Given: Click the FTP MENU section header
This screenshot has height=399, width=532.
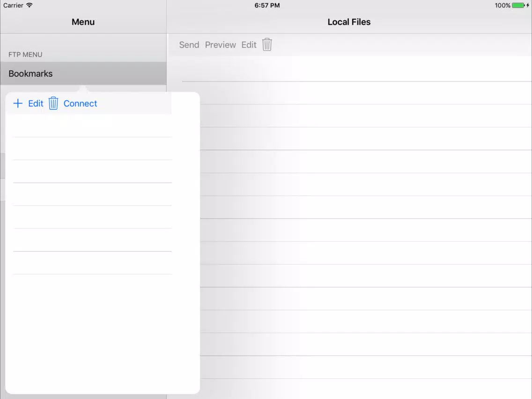Looking at the screenshot, I should 25,55.
